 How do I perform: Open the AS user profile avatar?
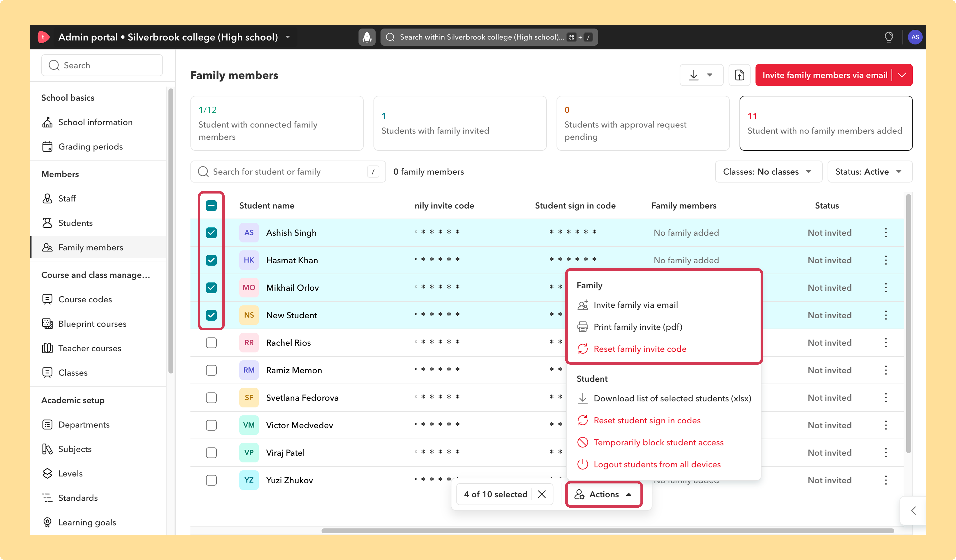tap(915, 37)
